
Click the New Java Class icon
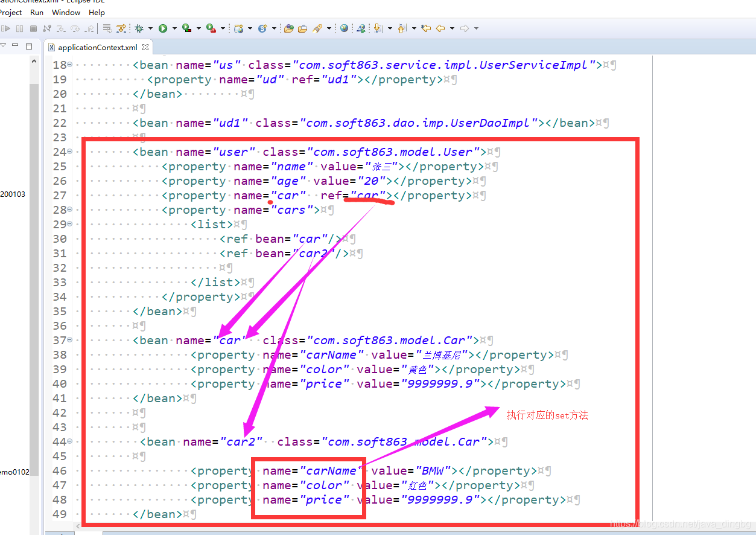262,28
